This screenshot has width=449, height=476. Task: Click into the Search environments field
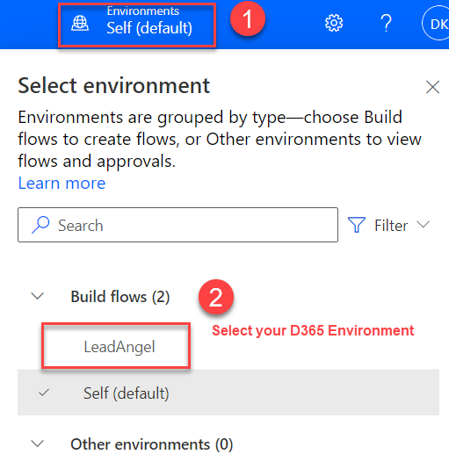[177, 225]
